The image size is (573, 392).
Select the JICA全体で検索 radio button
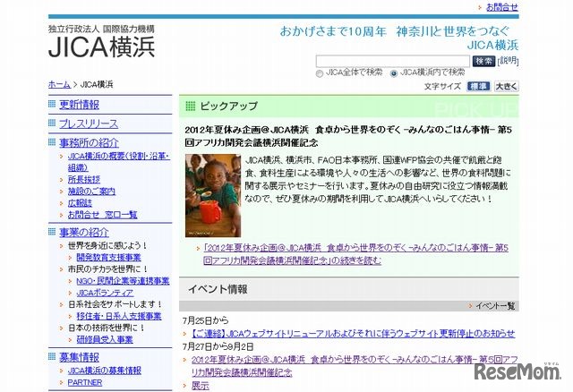[320, 73]
